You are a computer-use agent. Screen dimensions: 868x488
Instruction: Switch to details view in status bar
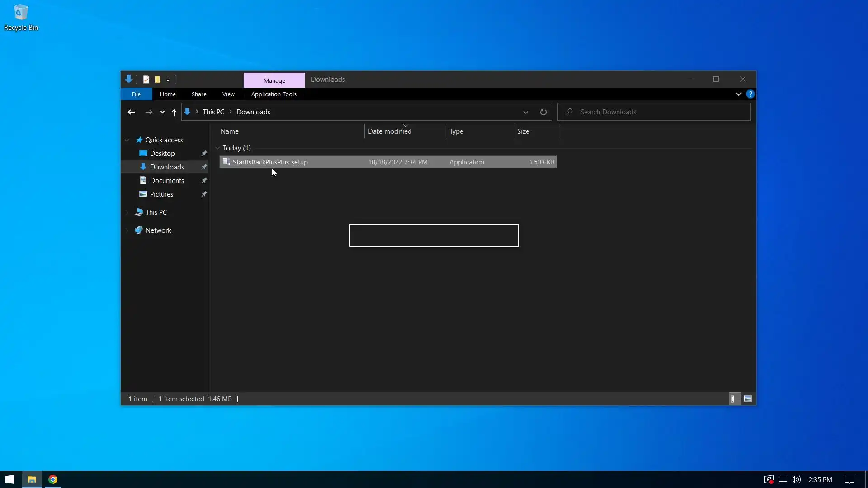pyautogui.click(x=733, y=399)
